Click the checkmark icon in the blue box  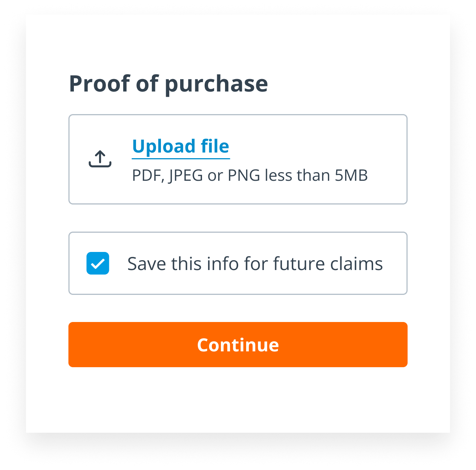pos(97,263)
